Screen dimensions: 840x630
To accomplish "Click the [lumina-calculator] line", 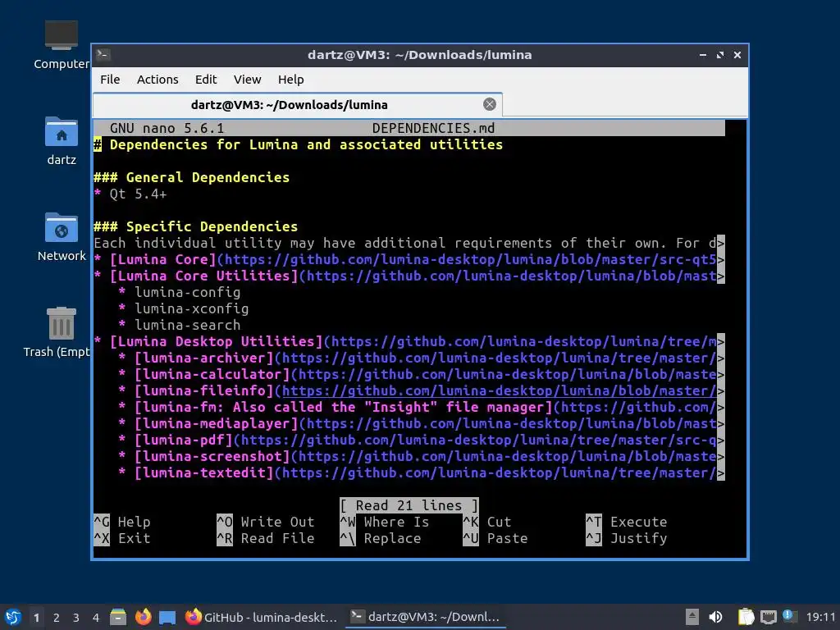I will click(x=422, y=374).
